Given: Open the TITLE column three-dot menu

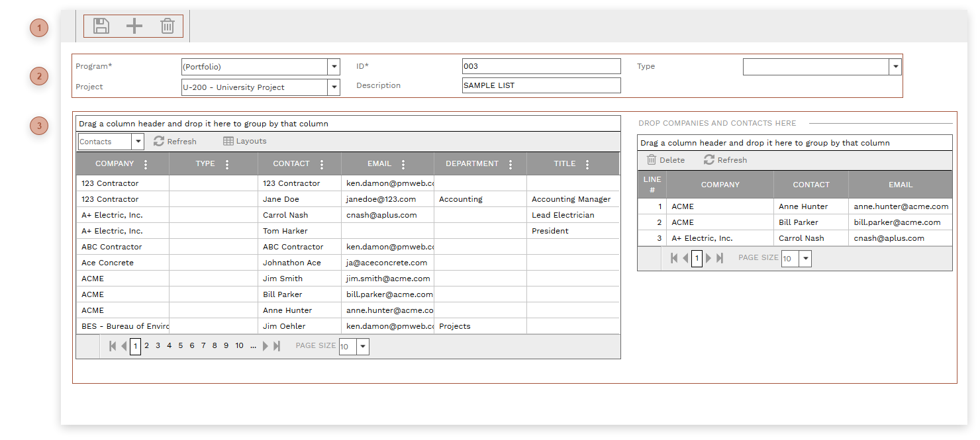Looking at the screenshot, I should pyautogui.click(x=587, y=164).
